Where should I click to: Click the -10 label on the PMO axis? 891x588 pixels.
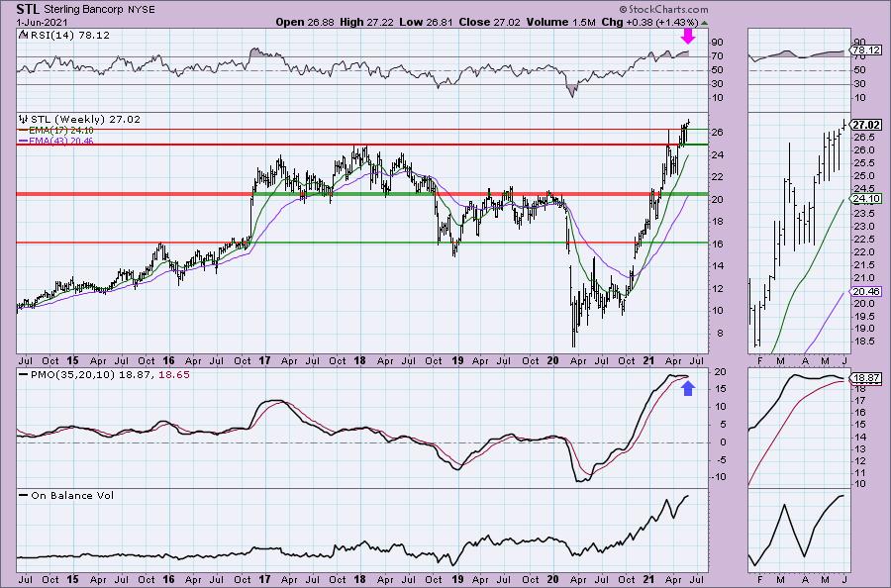click(x=718, y=477)
